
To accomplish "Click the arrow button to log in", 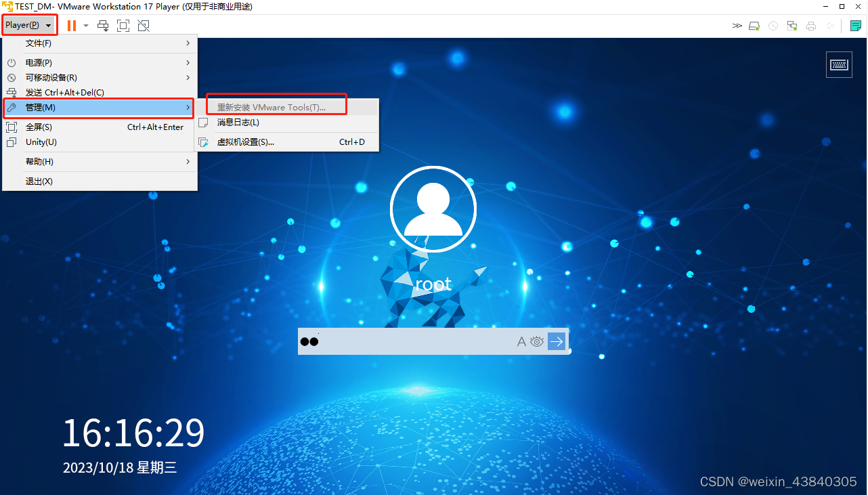I will coord(557,341).
